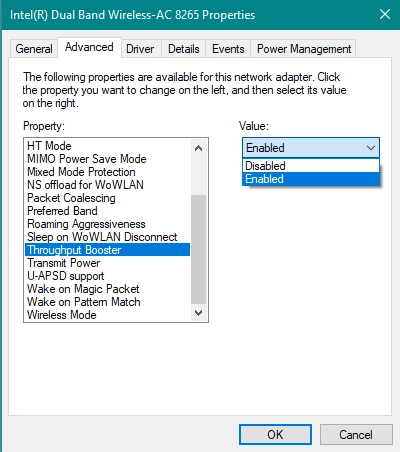Click the property list scroll down arrow
The height and width of the screenshot is (452, 400).
point(199,313)
